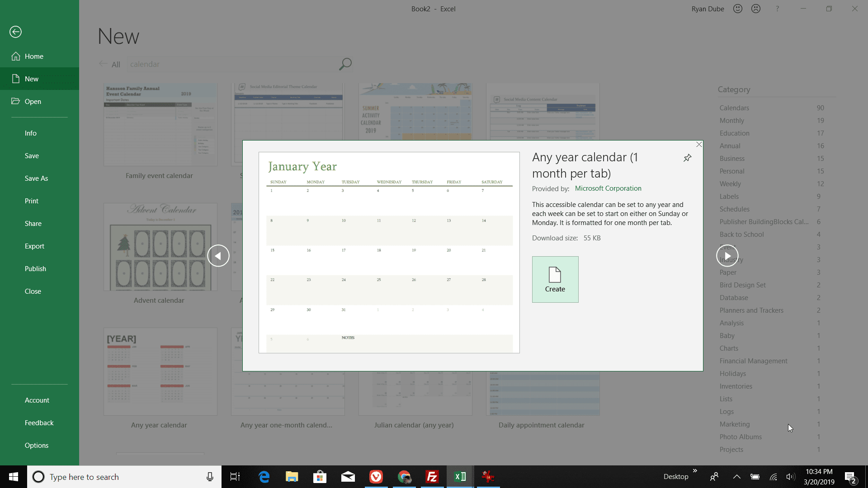
Task: Open Microsoft Edge from the taskbar
Action: [x=264, y=477]
